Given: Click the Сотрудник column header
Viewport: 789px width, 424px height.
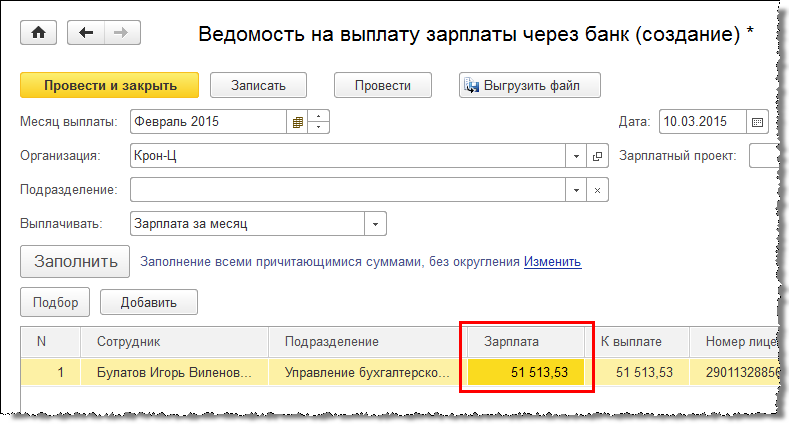Looking at the screenshot, I should coord(174,342).
